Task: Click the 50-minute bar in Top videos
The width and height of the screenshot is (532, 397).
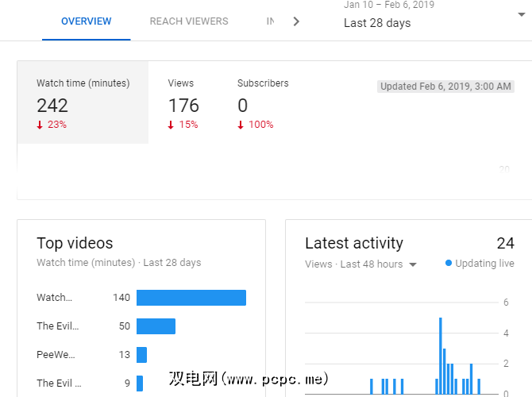Action: 156,326
